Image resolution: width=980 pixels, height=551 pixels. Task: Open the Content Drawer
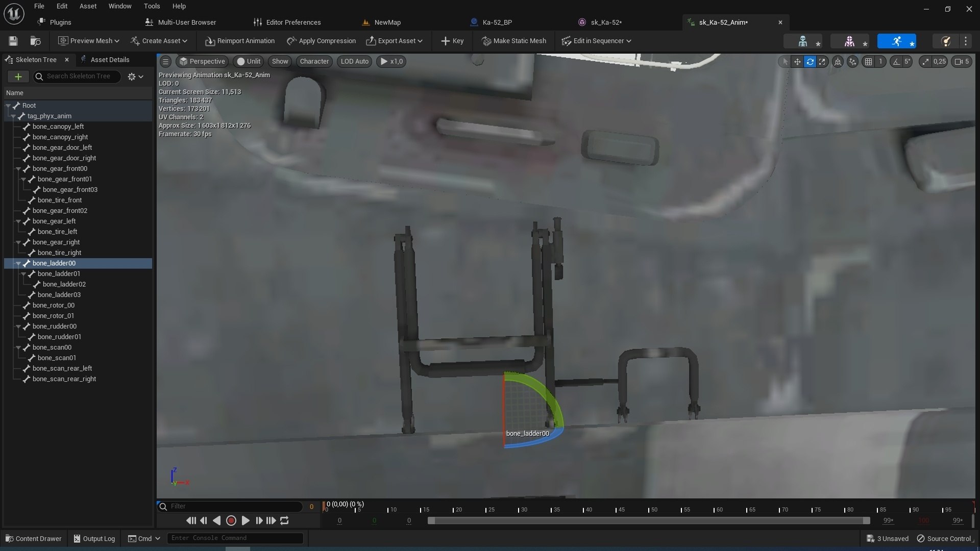pos(33,539)
